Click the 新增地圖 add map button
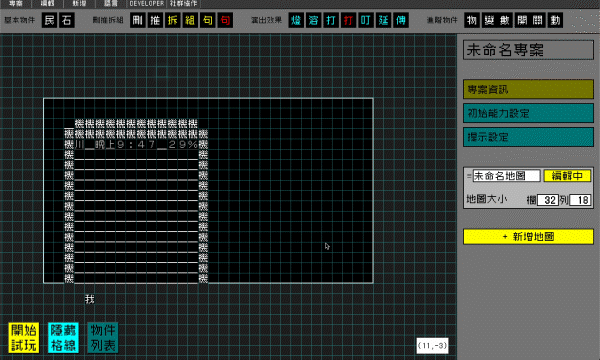The height and width of the screenshot is (360, 600). pyautogui.click(x=528, y=236)
